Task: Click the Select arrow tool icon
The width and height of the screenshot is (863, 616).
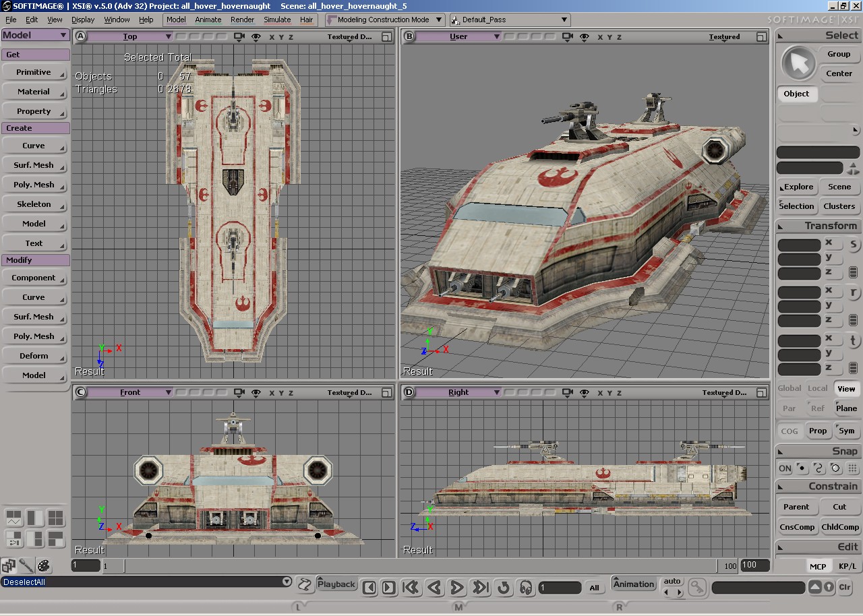Action: (x=798, y=64)
